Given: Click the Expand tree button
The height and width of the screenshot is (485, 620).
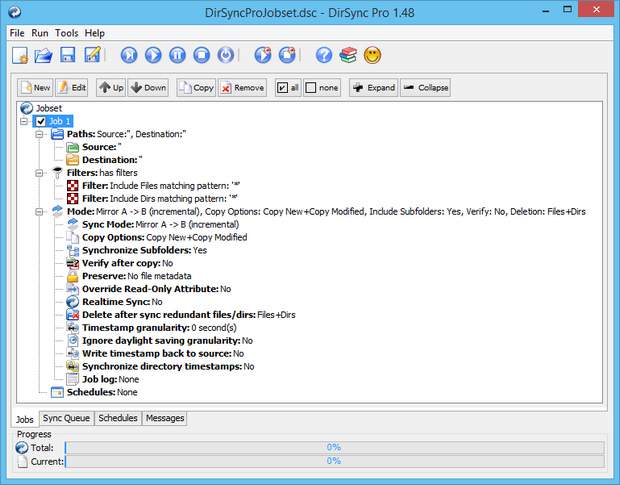Looking at the screenshot, I should 374,88.
